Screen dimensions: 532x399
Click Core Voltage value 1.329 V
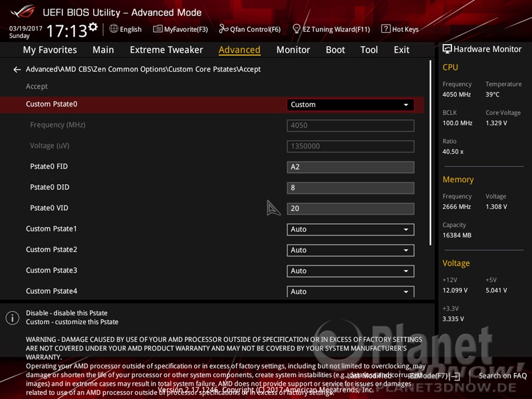[496, 123]
